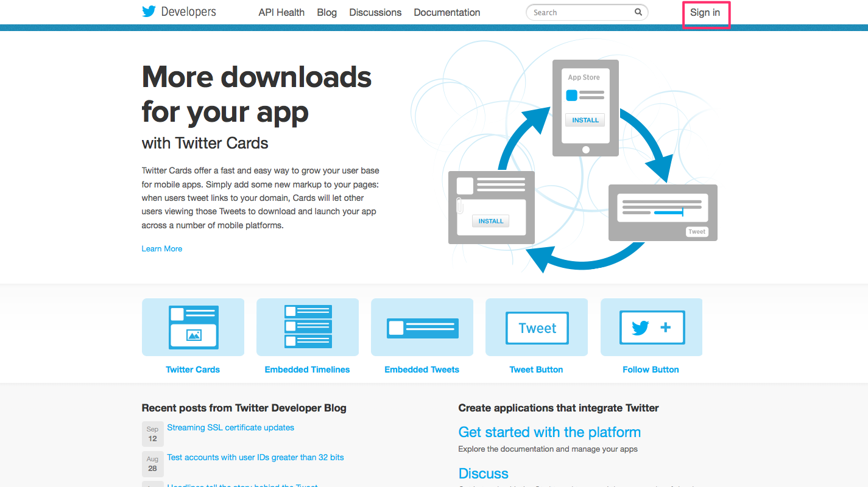This screenshot has width=868, height=487.
Task: Click Create applications that integrate Twitter heading
Action: [x=559, y=408]
